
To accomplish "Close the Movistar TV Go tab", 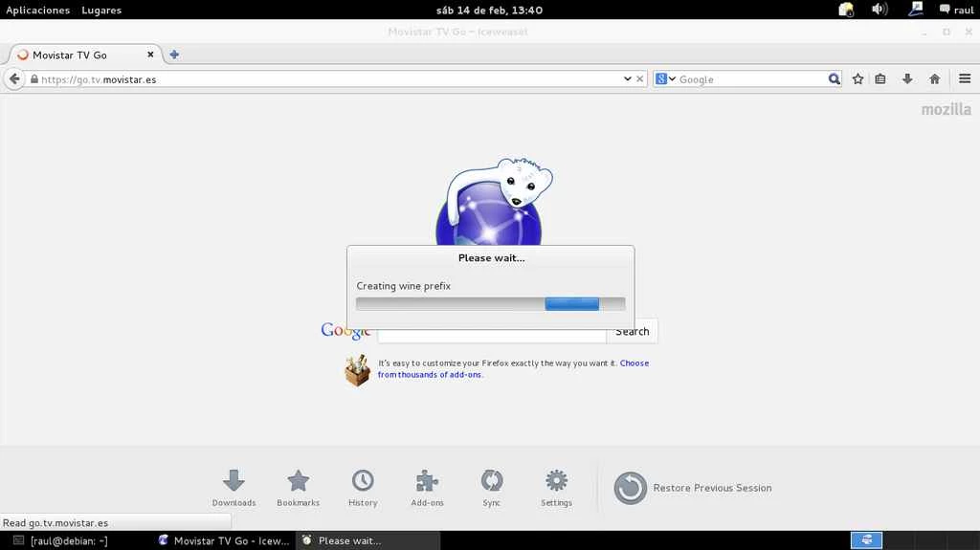I will pyautogui.click(x=150, y=55).
